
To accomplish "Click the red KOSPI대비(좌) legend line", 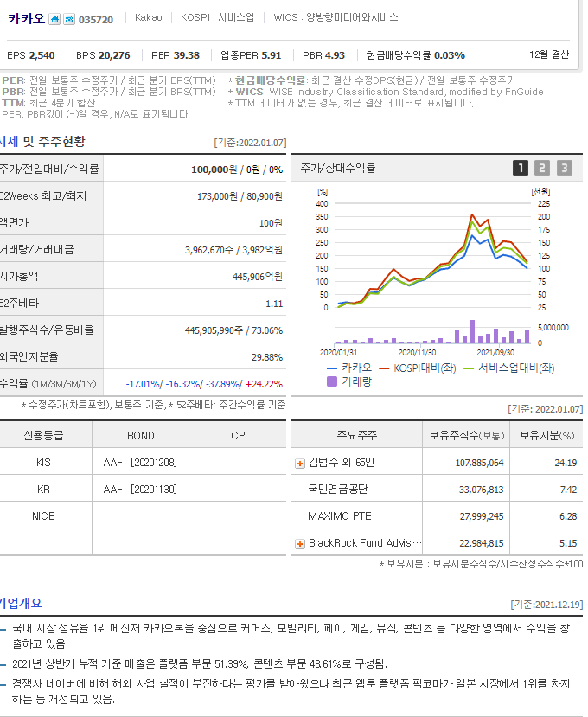I will tap(385, 368).
